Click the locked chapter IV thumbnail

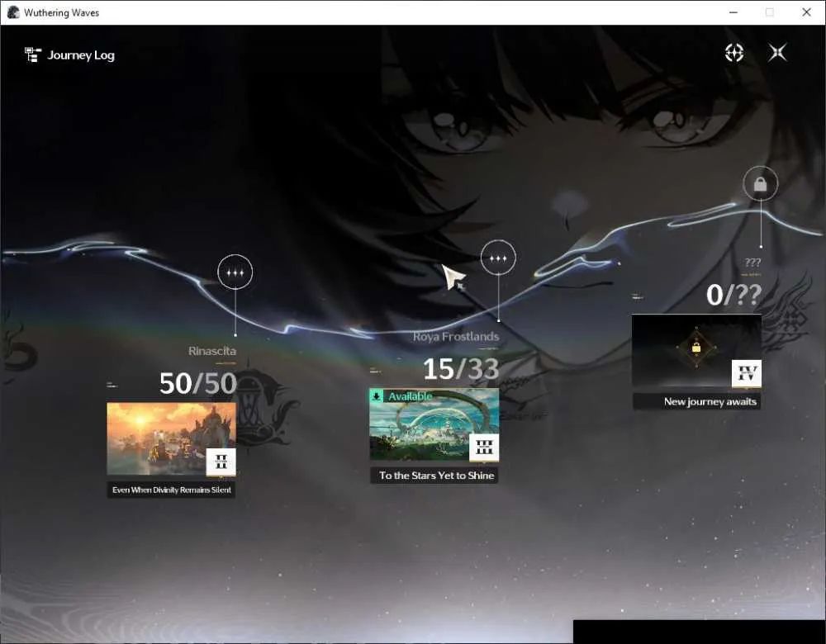pyautogui.click(x=696, y=351)
